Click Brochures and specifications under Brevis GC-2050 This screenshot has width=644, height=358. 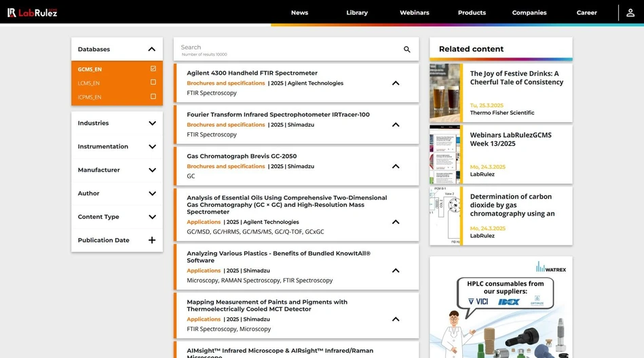(226, 166)
